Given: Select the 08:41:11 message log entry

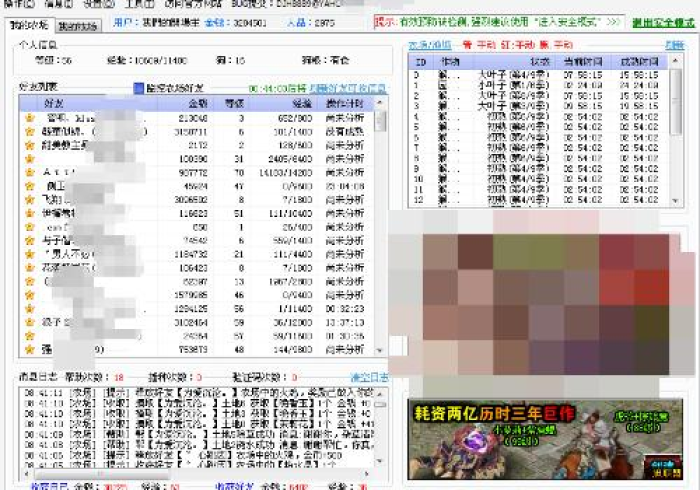Looking at the screenshot, I should click(199, 393).
